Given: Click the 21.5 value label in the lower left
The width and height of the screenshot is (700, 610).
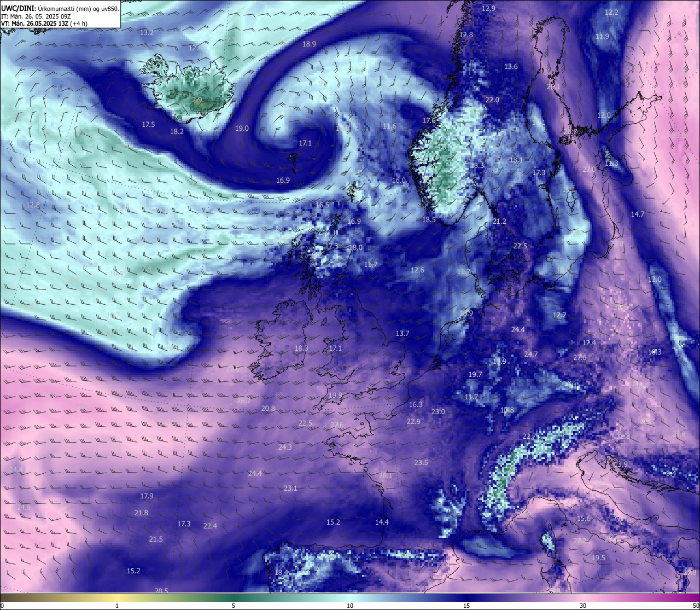Looking at the screenshot, I should (156, 539).
